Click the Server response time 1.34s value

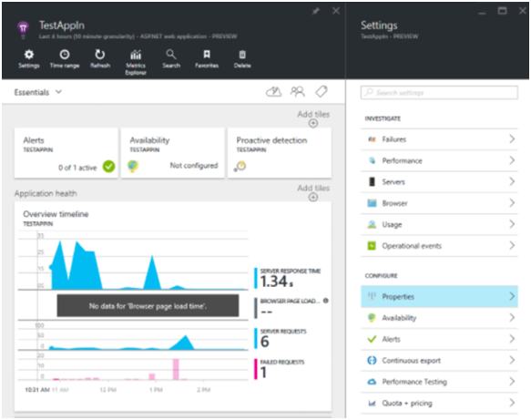276,282
